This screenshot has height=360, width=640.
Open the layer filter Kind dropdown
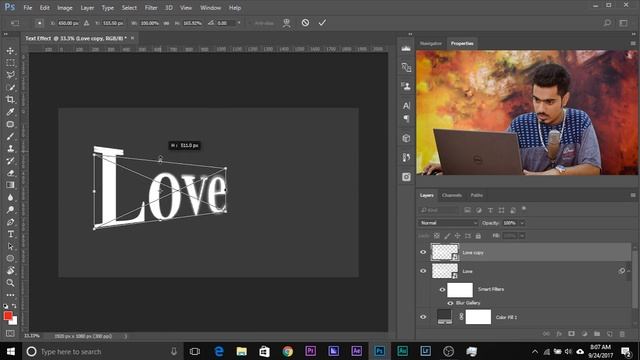point(438,210)
